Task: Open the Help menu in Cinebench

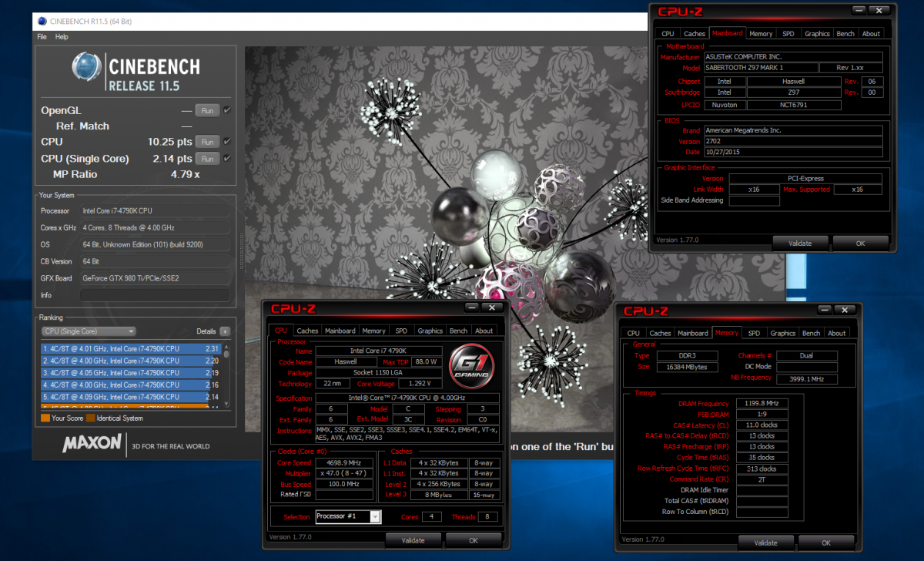Action: click(x=62, y=36)
